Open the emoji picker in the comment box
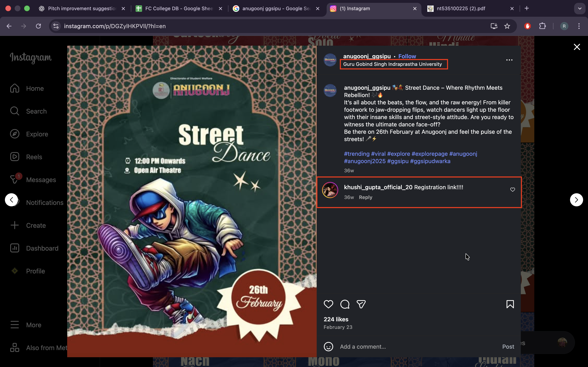Viewport: 588px width, 367px height. pos(328,347)
